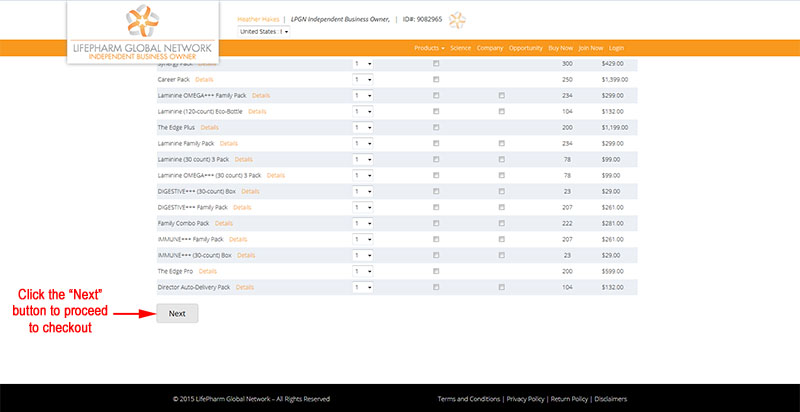
Task: Open quantity dropdown for Career Pack
Action: (x=363, y=80)
